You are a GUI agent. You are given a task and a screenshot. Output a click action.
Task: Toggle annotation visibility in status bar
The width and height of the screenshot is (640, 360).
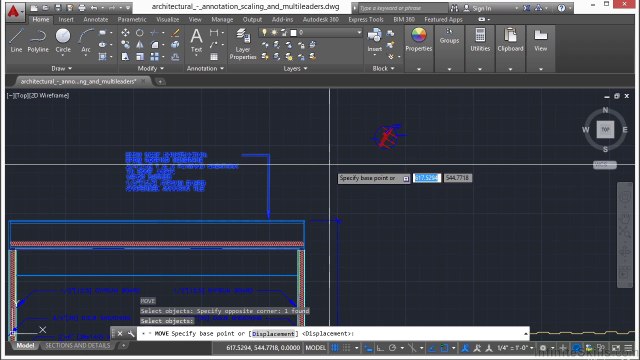pyautogui.click(x=465, y=348)
